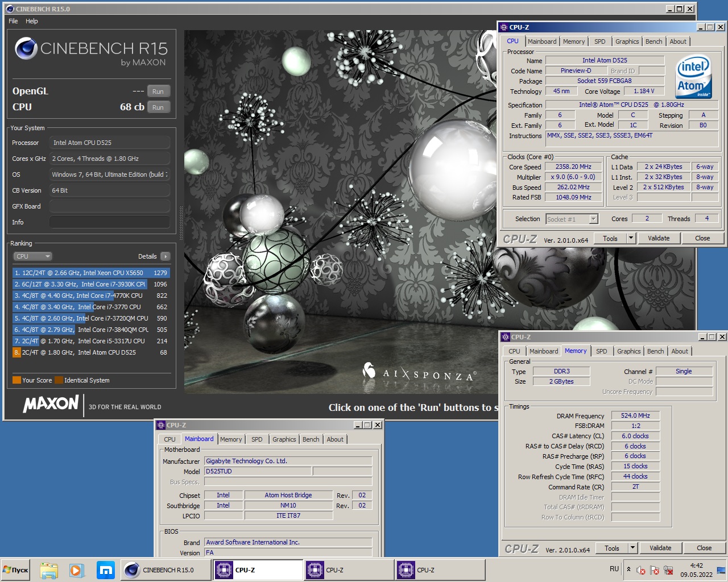This screenshot has height=582, width=728.
Task: Click the Core Speed value 2358.20 MHz
Action: coord(574,167)
